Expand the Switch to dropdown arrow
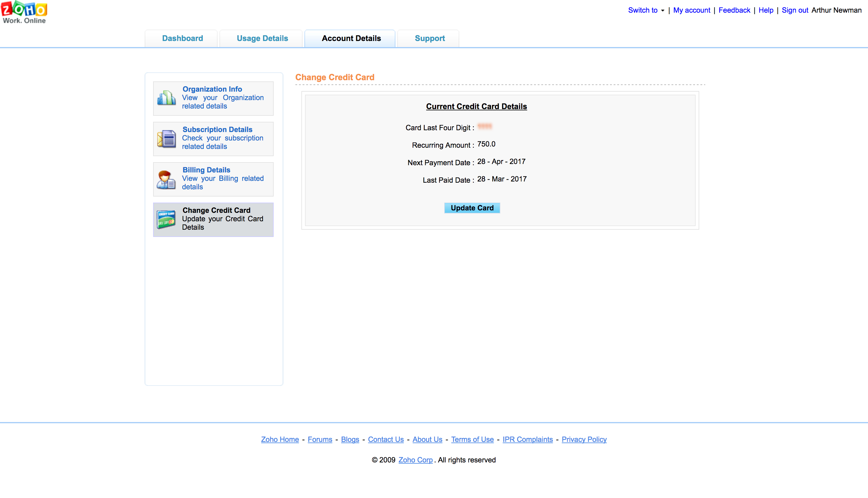Screen dimensions: 868x498 662,11
